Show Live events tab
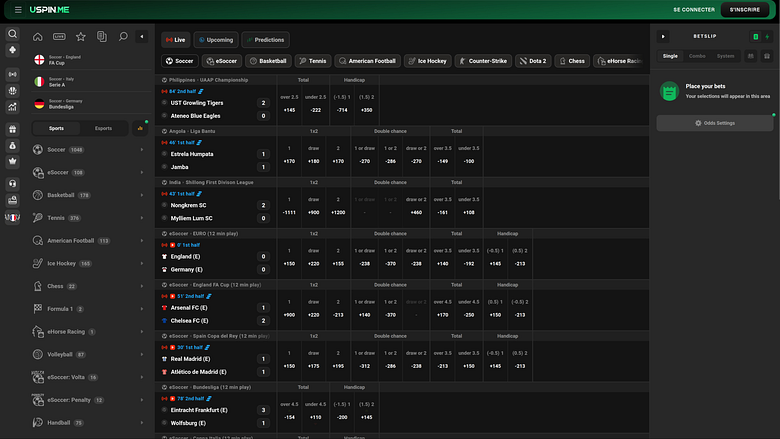The height and width of the screenshot is (439, 780). coord(176,40)
